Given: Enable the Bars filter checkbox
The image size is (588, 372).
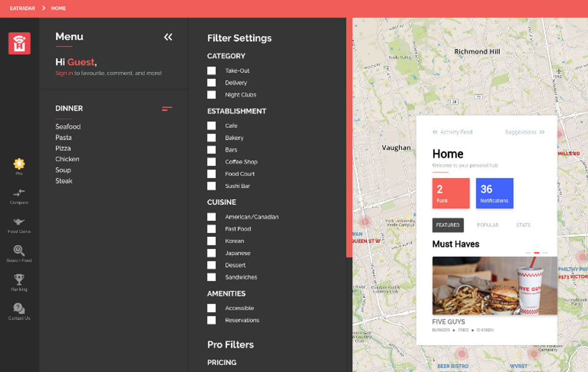Looking at the screenshot, I should 211,149.
